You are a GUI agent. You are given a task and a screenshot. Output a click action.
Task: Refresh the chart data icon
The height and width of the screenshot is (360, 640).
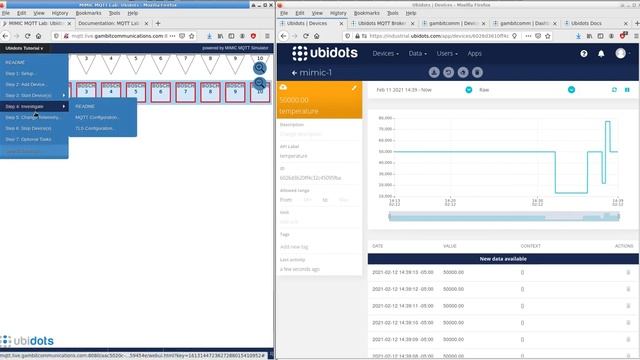[614, 89]
